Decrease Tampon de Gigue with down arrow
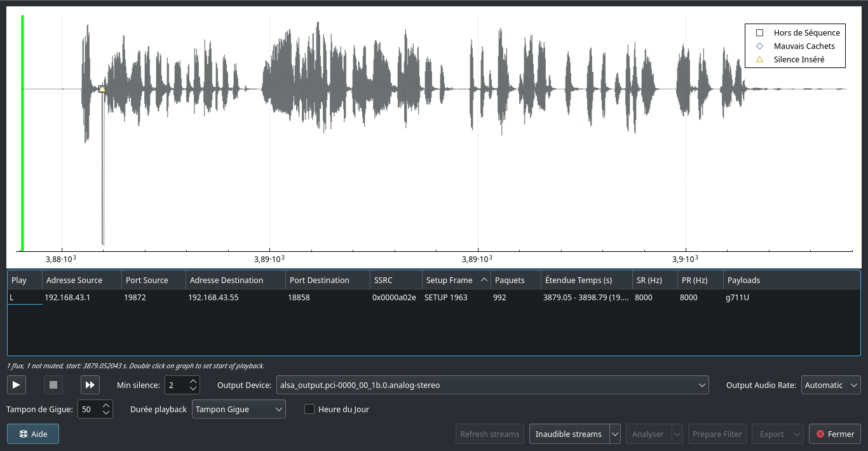 point(106,413)
